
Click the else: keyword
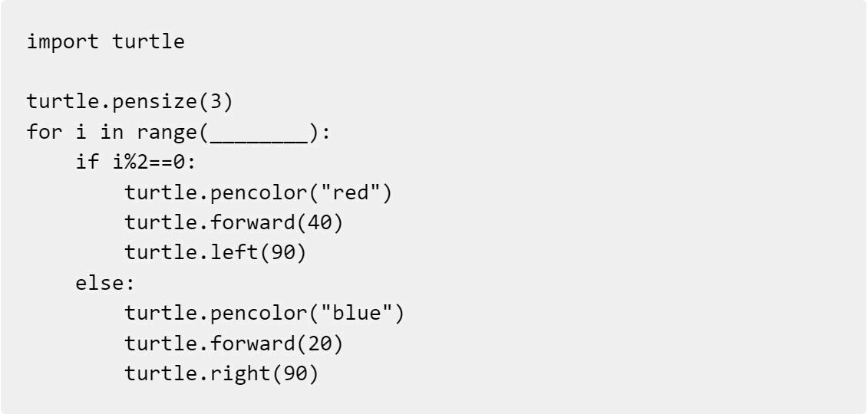pos(105,283)
